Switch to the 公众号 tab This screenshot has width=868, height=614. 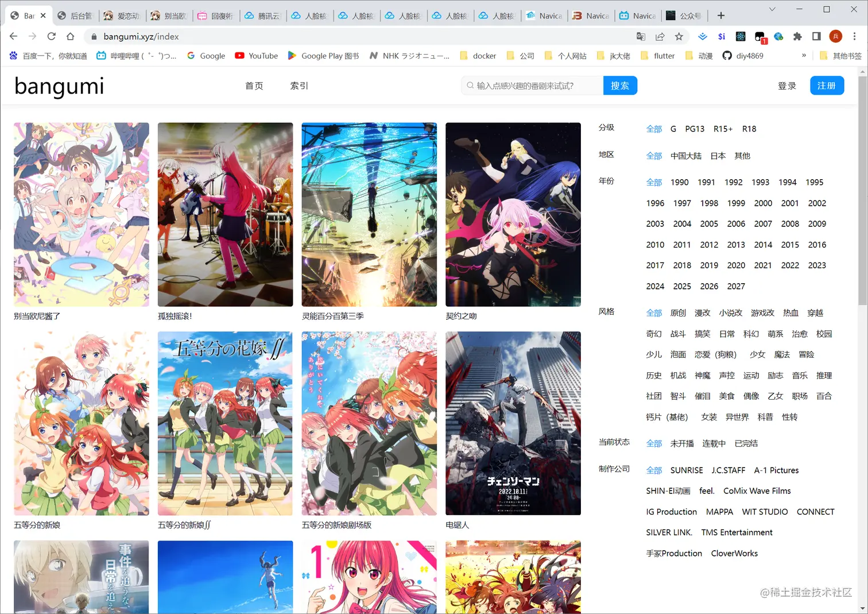tap(684, 16)
